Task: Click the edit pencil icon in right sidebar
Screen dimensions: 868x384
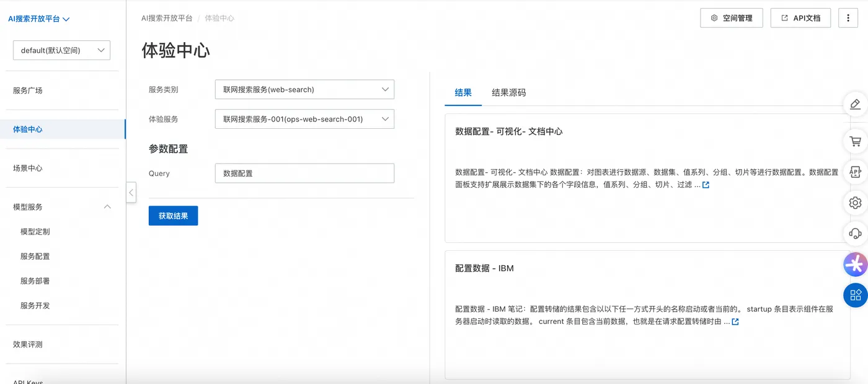Action: pos(856,104)
